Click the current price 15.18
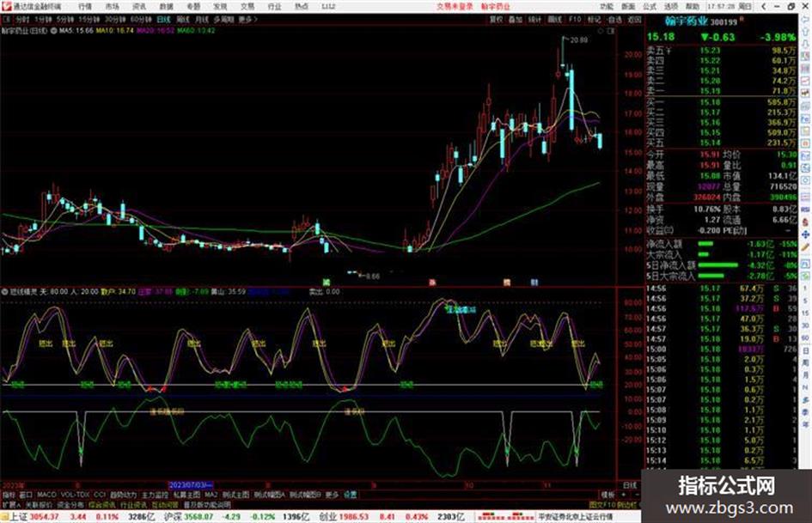This screenshot has height=523, width=812. [661, 37]
